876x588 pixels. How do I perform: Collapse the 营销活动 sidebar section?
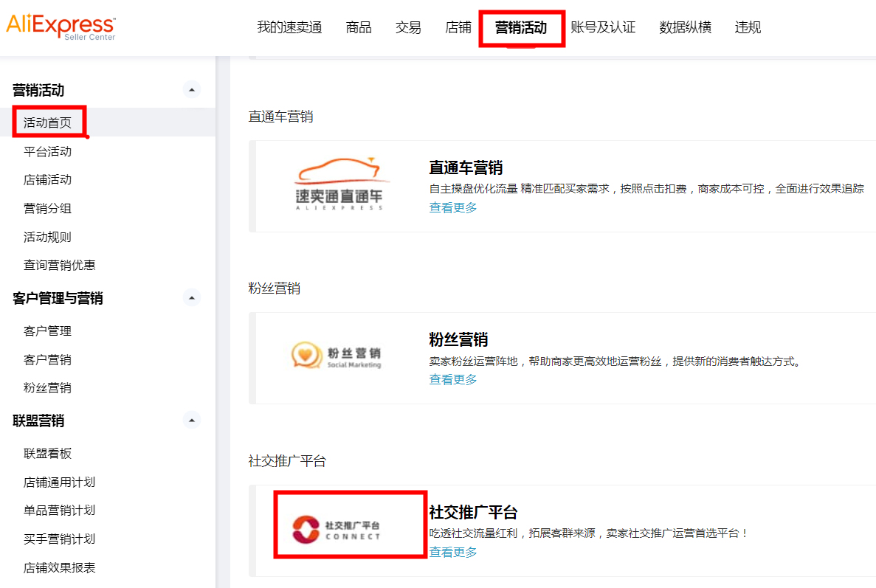click(x=192, y=89)
